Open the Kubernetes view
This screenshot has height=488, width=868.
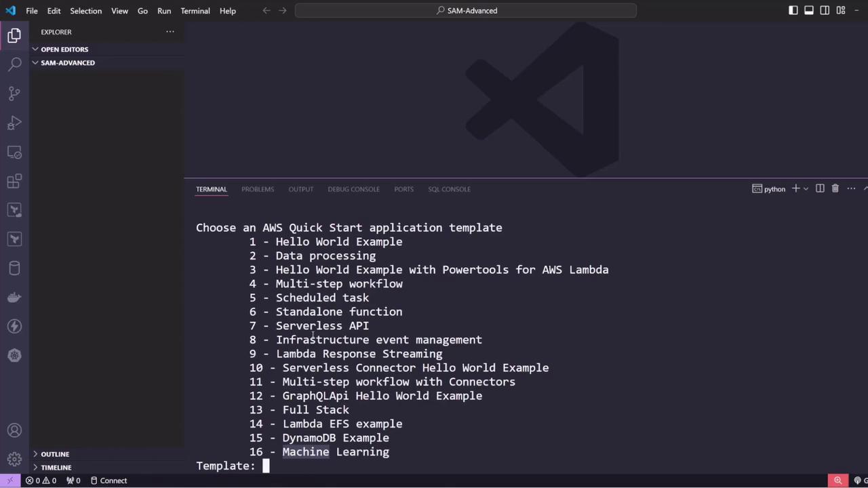coord(14,355)
